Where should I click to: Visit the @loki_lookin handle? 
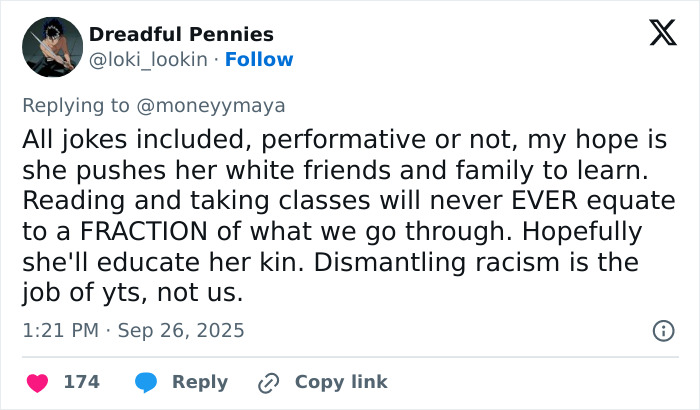point(148,59)
